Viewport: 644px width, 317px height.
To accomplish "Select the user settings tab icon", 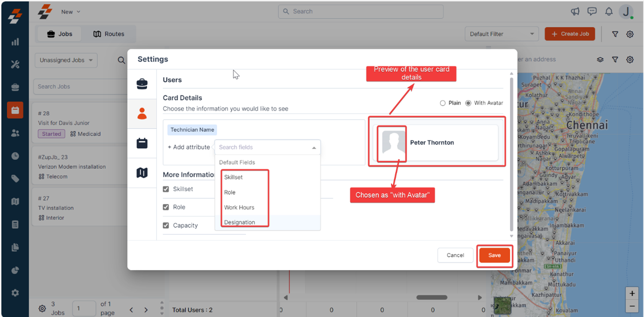I will [x=142, y=114].
